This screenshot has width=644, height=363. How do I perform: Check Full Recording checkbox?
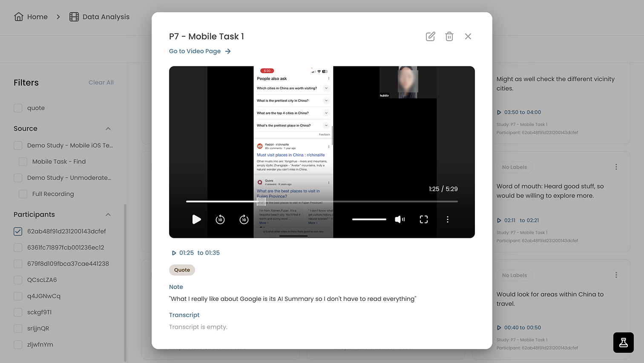pyautogui.click(x=23, y=194)
